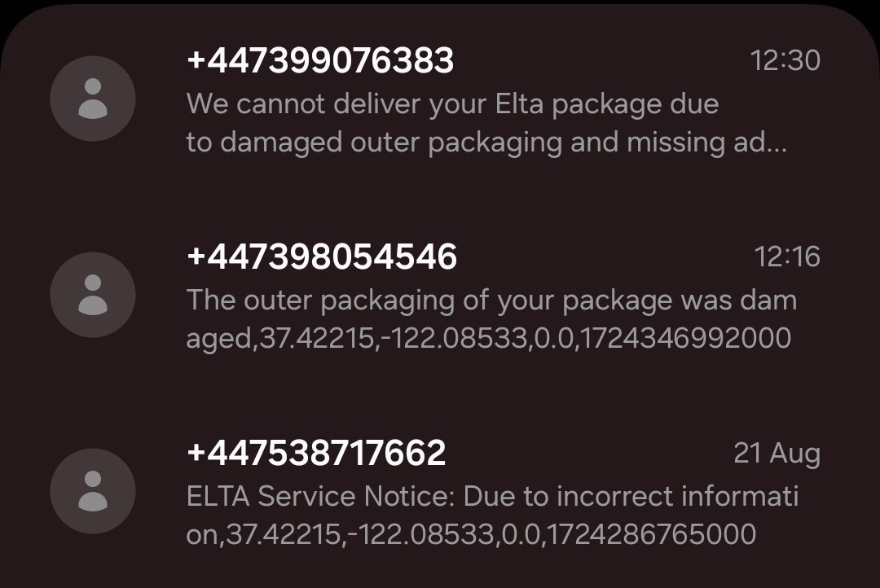Click the number 1724286765000 in the message

[651, 534]
